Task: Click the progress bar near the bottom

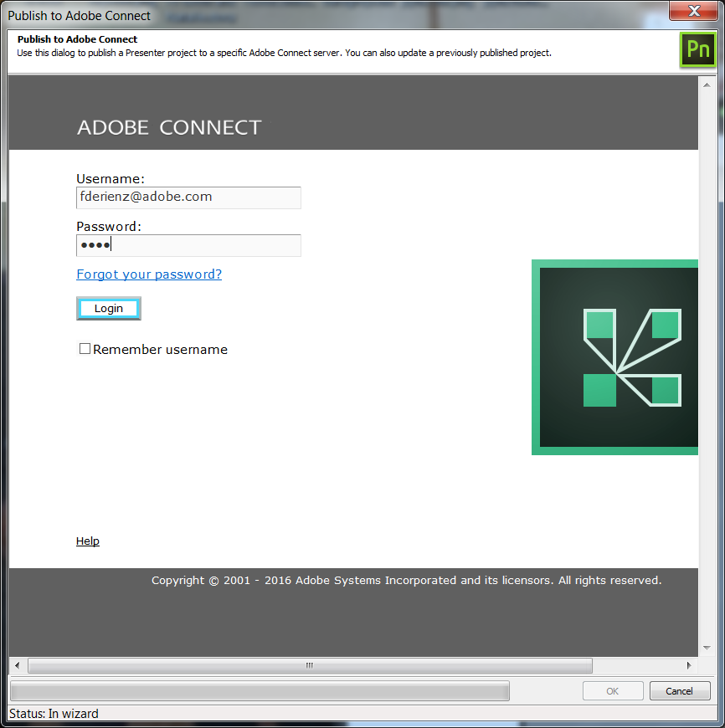Action: tap(260, 690)
